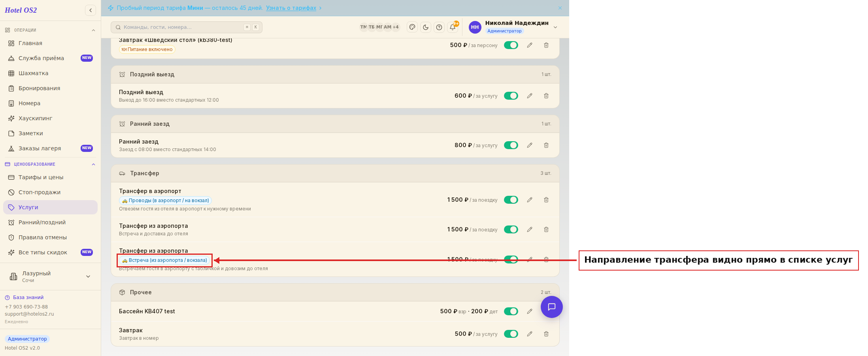Switch to dark mode moon icon
The height and width of the screenshot is (356, 868).
point(426,27)
